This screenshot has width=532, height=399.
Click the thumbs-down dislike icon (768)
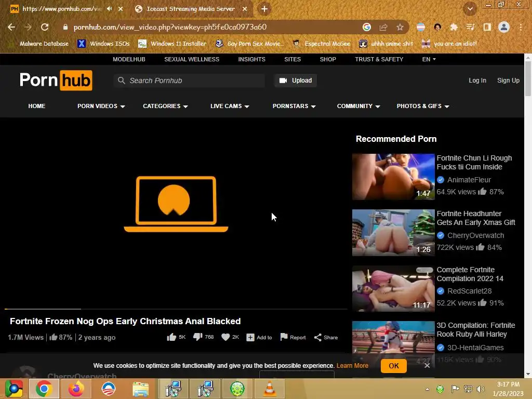coord(197,337)
